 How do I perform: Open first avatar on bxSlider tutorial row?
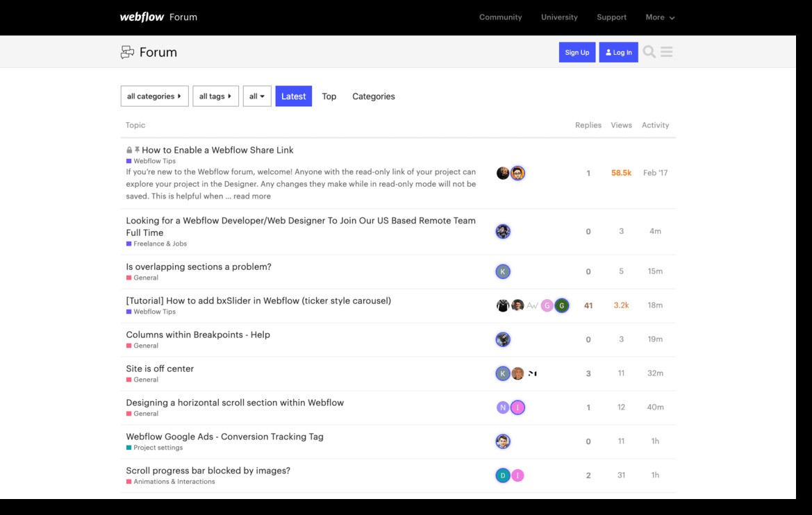(x=503, y=305)
